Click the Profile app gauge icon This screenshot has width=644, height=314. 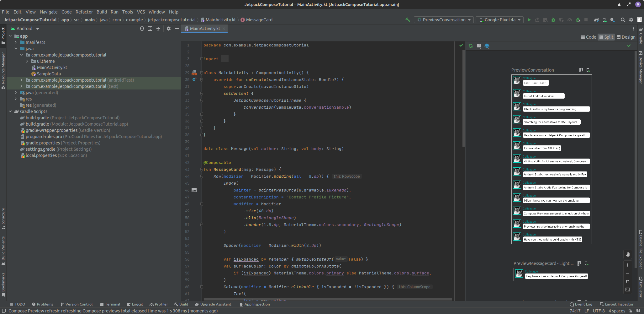click(570, 20)
